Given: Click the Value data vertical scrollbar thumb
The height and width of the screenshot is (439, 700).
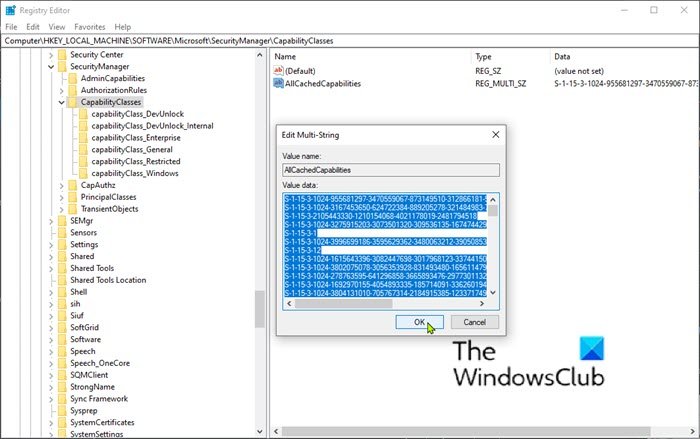Looking at the screenshot, I should (x=493, y=210).
